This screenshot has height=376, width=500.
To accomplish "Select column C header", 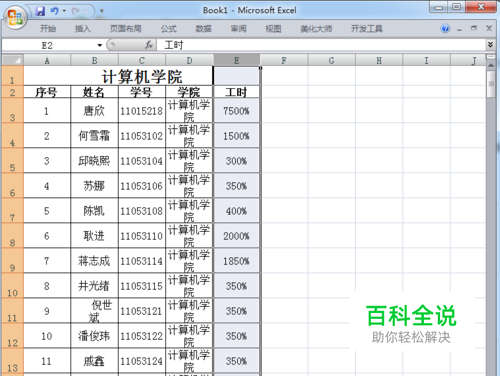I will click(142, 60).
